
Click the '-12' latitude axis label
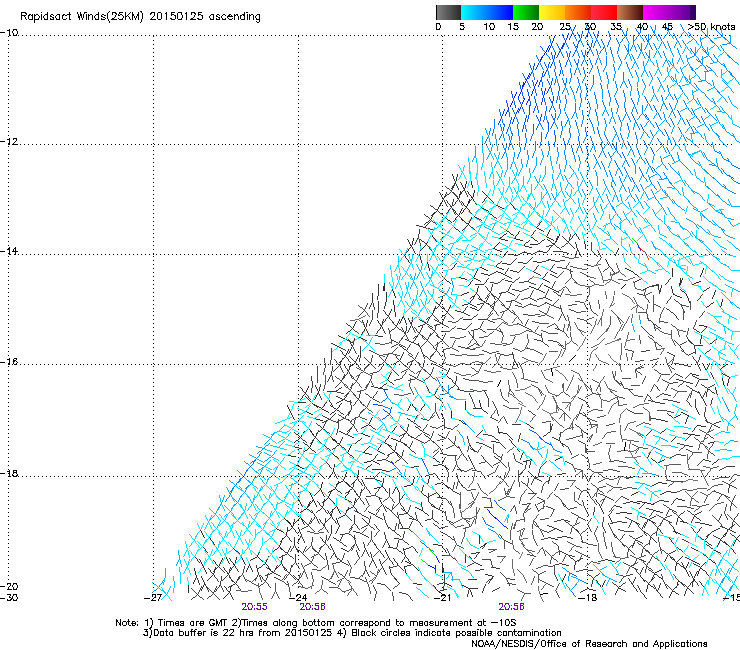point(9,142)
